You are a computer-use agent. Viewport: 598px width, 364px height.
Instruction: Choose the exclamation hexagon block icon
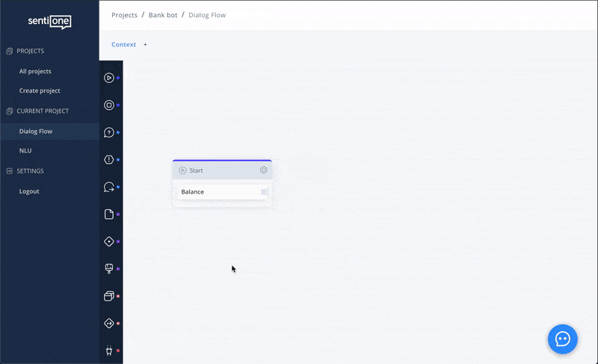pyautogui.click(x=109, y=160)
